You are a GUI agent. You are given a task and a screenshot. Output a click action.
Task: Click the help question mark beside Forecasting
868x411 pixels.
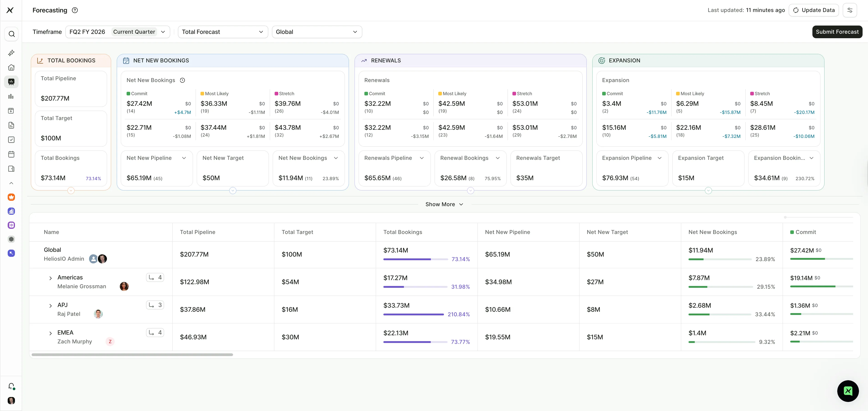(x=75, y=10)
